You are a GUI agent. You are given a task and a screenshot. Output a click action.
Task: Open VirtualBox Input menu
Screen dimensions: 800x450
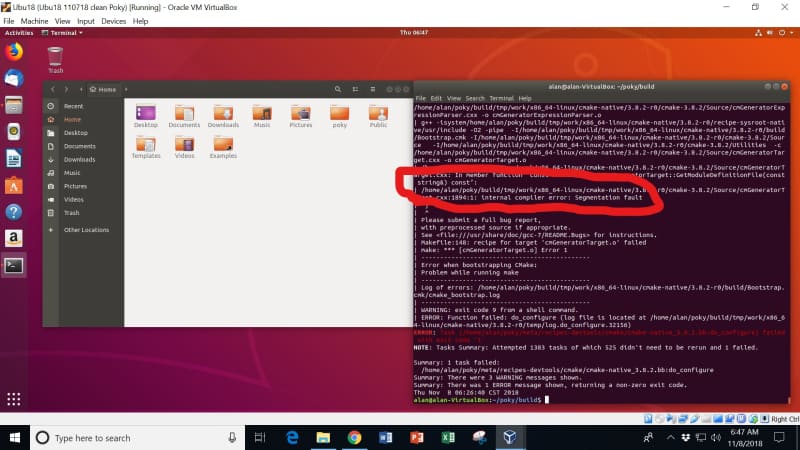click(86, 21)
